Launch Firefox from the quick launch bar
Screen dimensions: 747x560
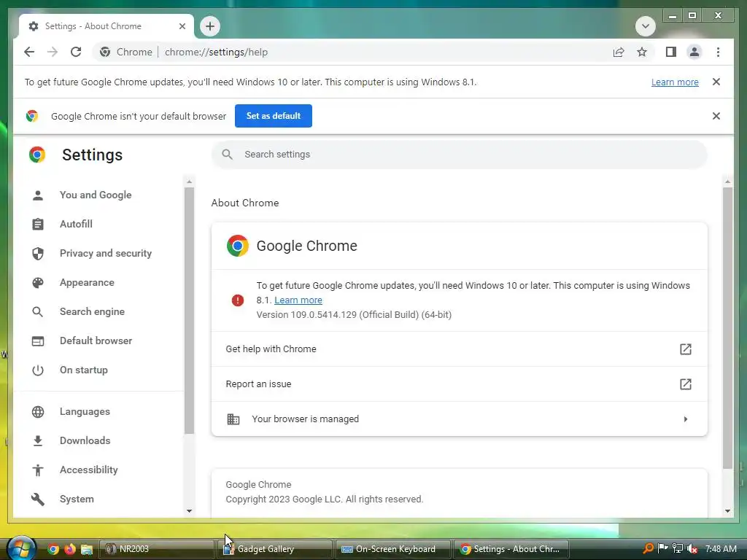pos(69,549)
